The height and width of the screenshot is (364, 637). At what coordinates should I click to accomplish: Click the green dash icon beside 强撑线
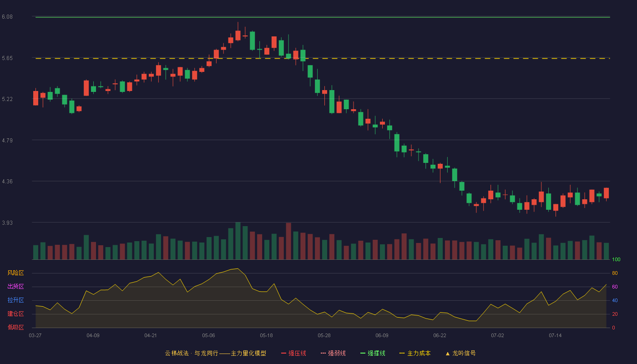(x=363, y=353)
